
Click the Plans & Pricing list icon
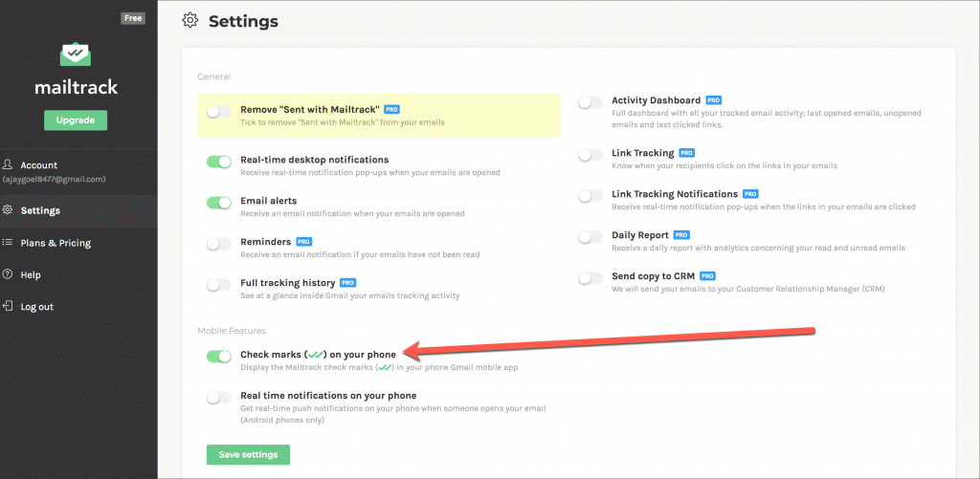pos(9,243)
